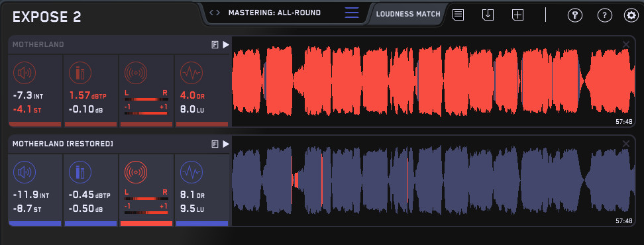The width and height of the screenshot is (644, 245).
Task: Toggle the Loudness Match button
Action: click(x=408, y=14)
